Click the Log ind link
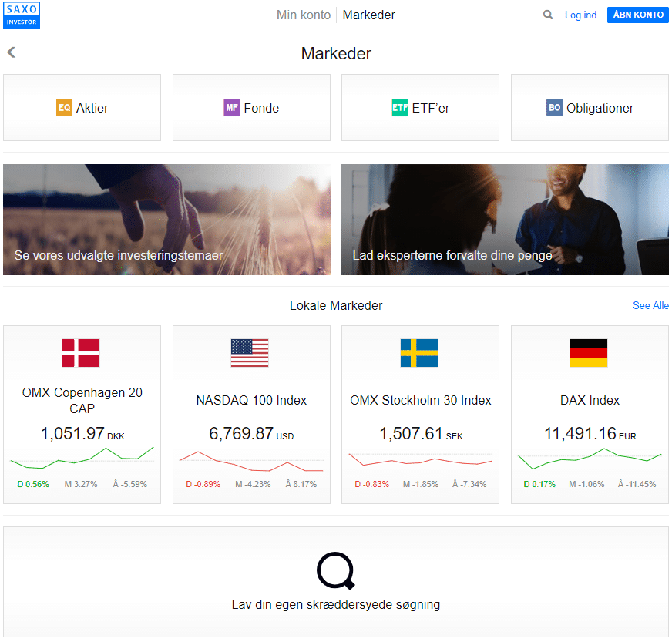The image size is (672, 642). [580, 15]
